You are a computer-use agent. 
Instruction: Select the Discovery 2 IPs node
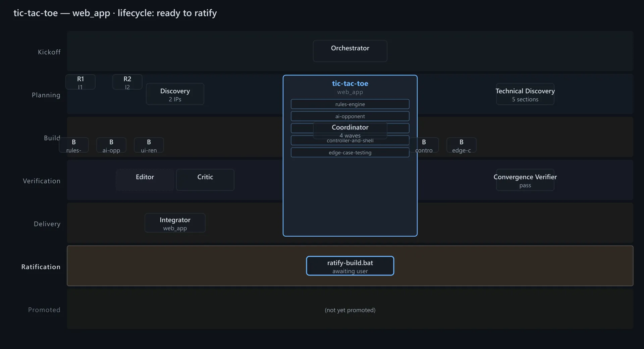point(175,94)
